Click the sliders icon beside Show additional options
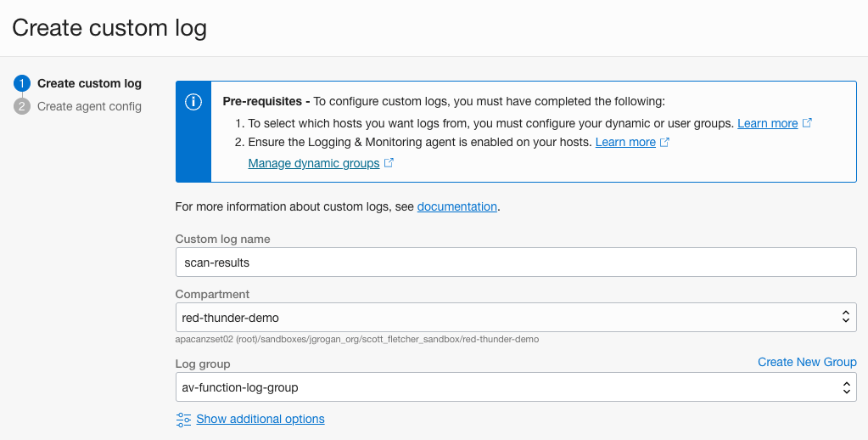The width and height of the screenshot is (868, 440). pyautogui.click(x=183, y=419)
